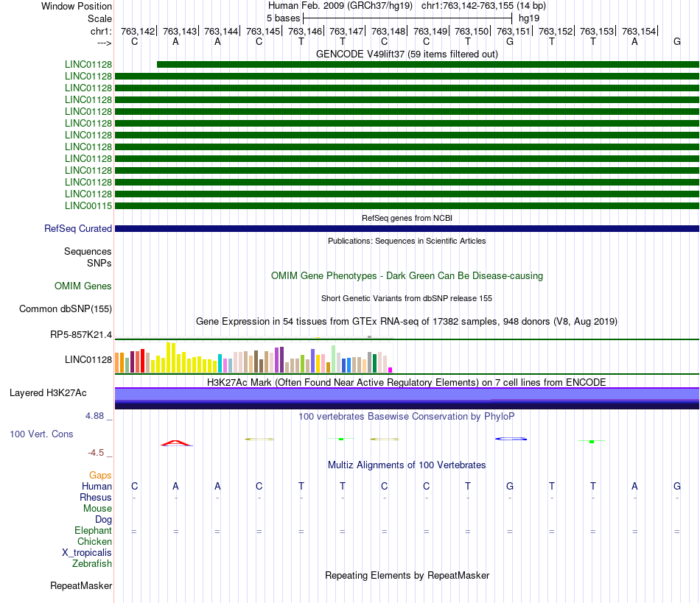700x603 pixels.
Task: Click the Mouse alignment row label
Action: click(97, 509)
